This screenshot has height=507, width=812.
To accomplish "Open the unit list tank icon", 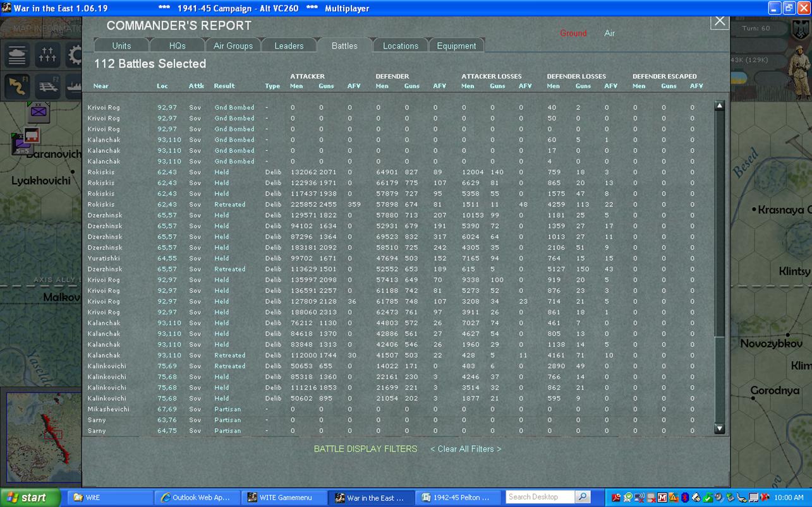I will (x=18, y=55).
